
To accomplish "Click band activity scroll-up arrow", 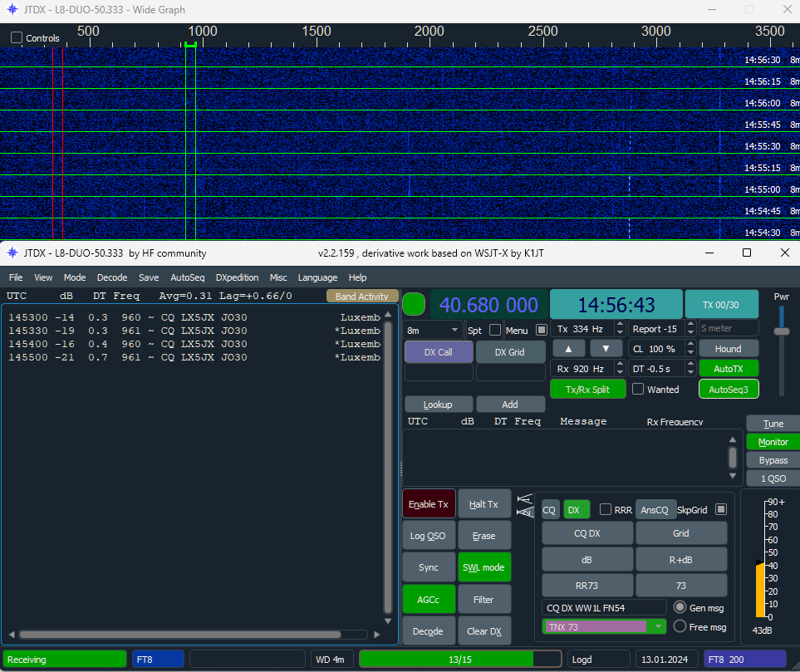I will coord(388,314).
